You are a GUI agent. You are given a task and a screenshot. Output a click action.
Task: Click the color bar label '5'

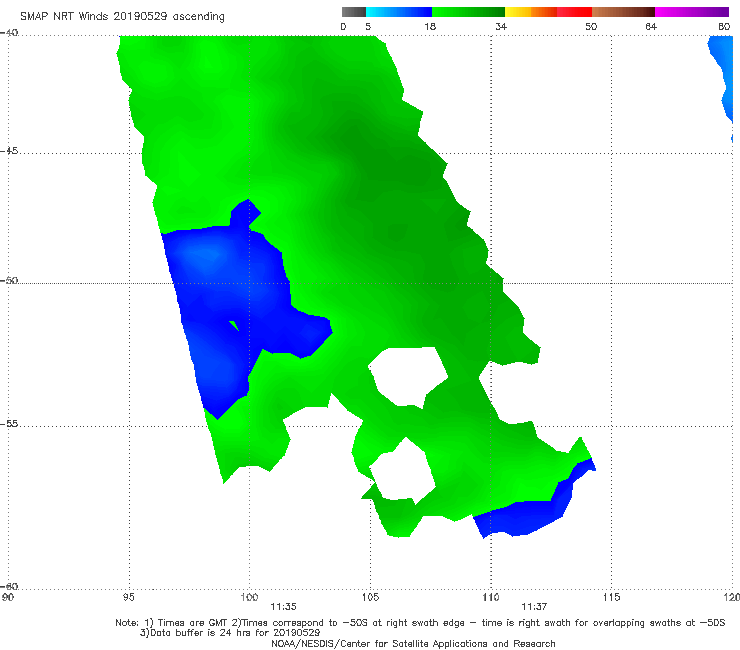(368, 26)
